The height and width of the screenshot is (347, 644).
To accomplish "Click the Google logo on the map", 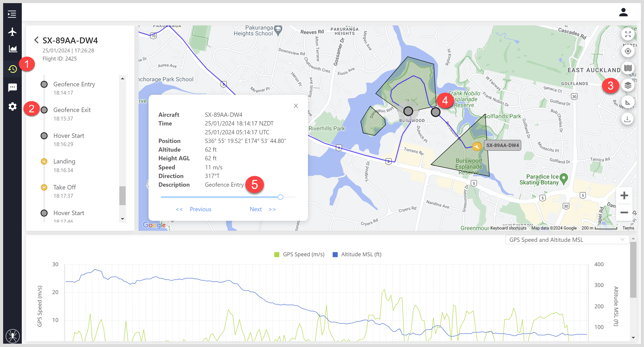I will 154,225.
